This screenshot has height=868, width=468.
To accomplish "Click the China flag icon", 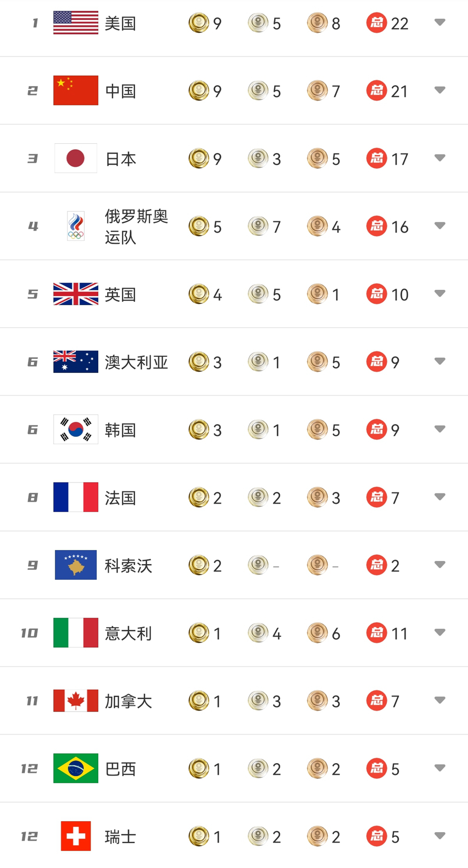I will (x=75, y=90).
